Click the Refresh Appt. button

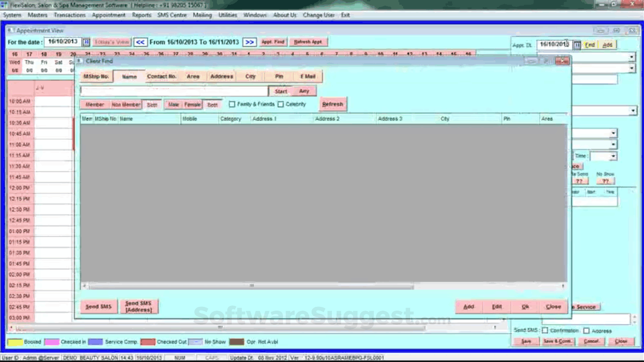308,42
